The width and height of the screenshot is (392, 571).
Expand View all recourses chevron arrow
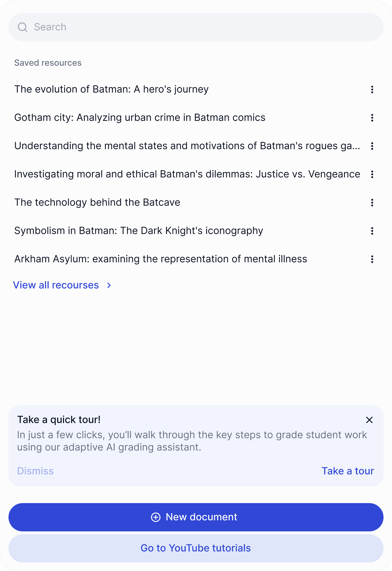coord(109,285)
